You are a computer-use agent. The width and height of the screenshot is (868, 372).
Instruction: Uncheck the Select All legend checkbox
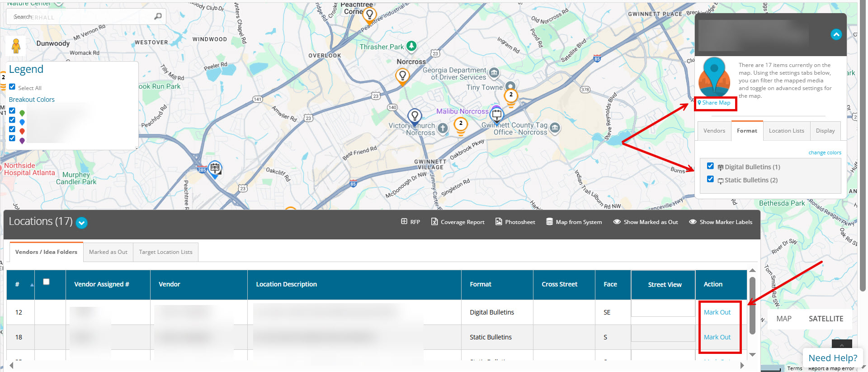tap(12, 87)
